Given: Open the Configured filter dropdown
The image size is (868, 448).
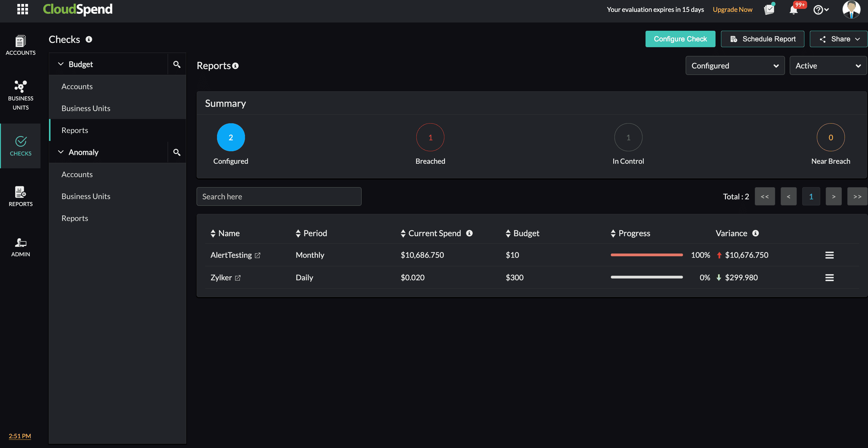Looking at the screenshot, I should click(735, 65).
